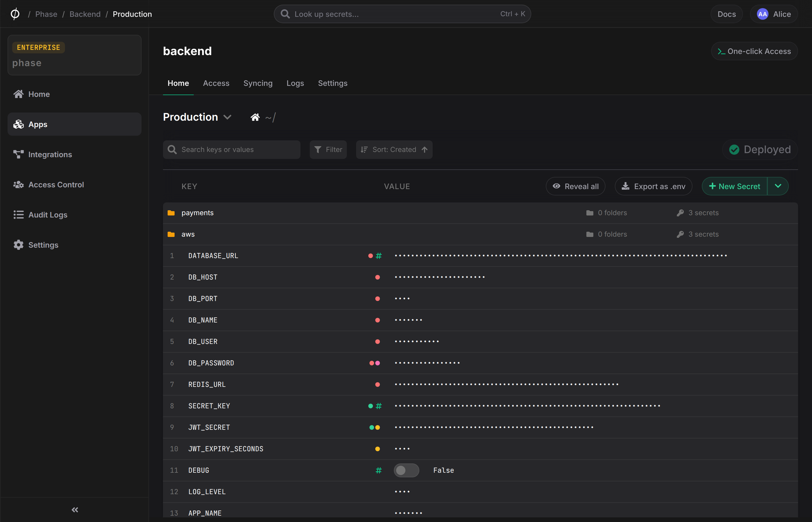Open Access Control in sidebar
Viewport: 812px width, 522px height.
pyautogui.click(x=74, y=185)
